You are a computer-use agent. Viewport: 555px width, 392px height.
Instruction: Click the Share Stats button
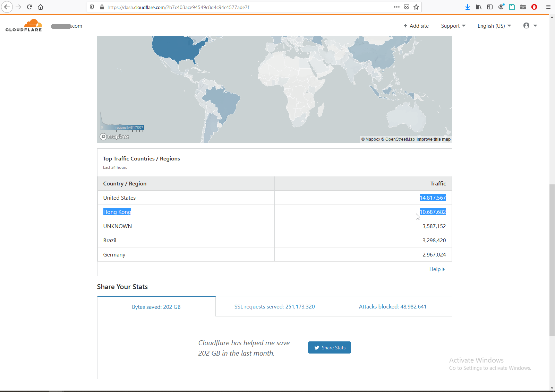(x=330, y=348)
